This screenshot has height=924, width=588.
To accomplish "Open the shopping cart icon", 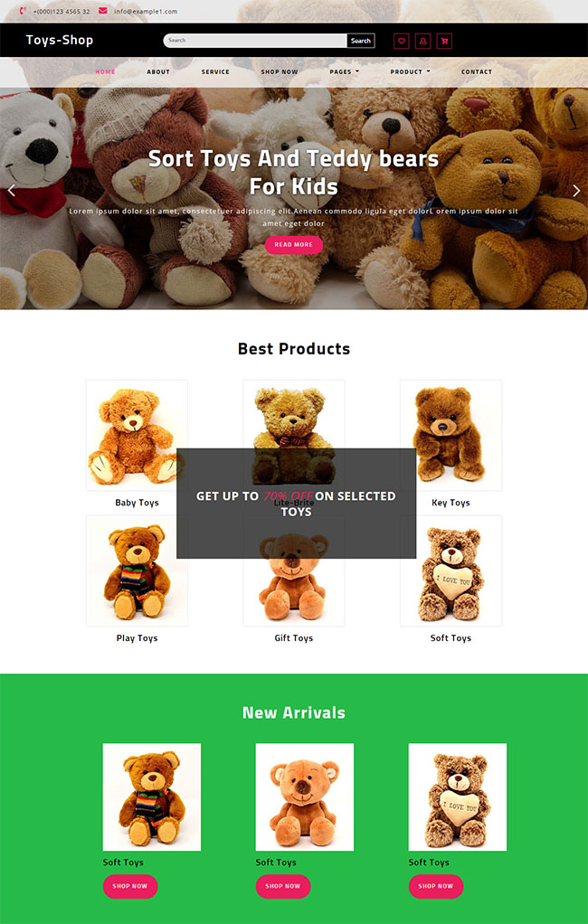I will click(x=445, y=42).
